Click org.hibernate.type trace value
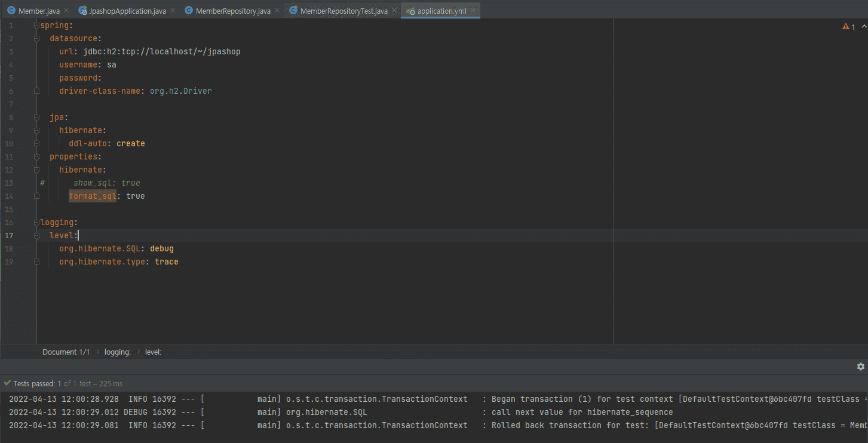 [x=167, y=262]
